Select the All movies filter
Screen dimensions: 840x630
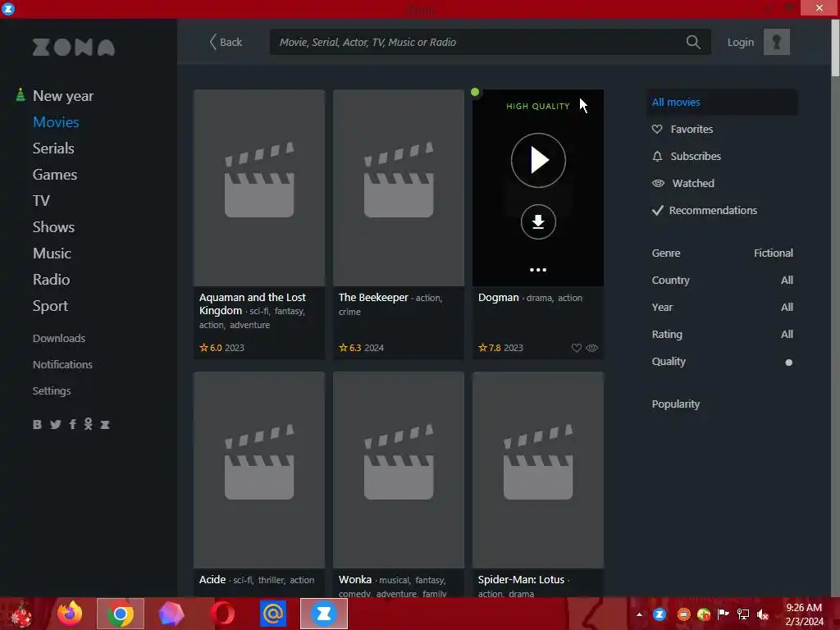click(x=722, y=102)
